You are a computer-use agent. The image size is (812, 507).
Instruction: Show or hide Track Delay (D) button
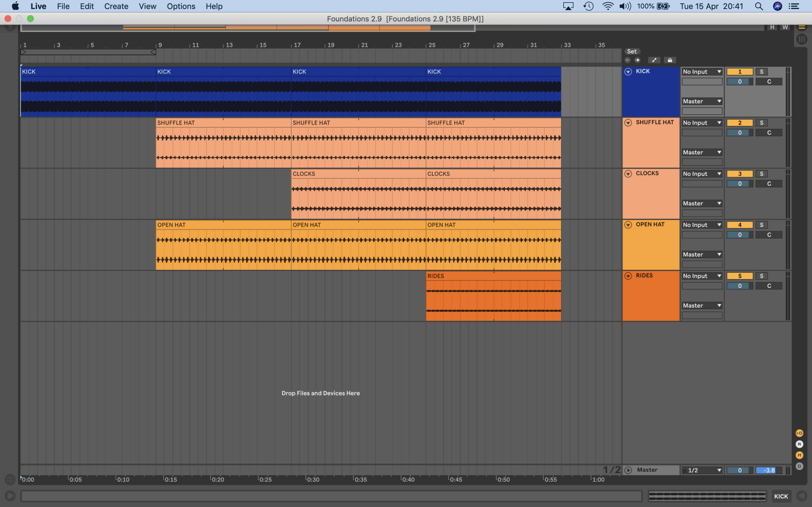point(799,466)
